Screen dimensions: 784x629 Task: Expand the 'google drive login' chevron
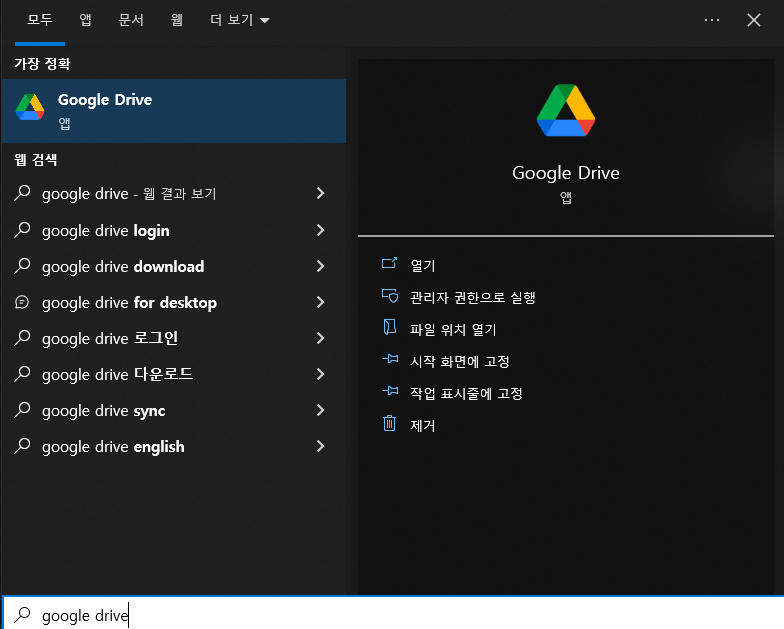pos(320,230)
